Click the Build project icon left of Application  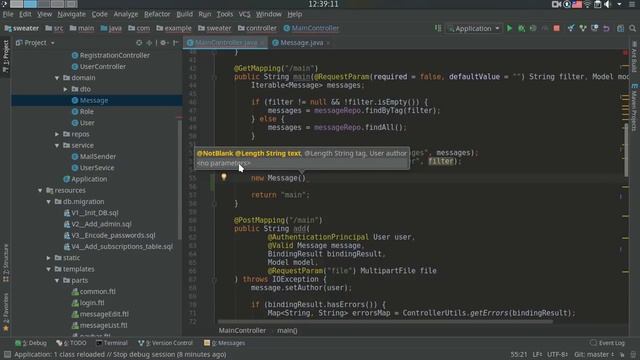[438, 28]
